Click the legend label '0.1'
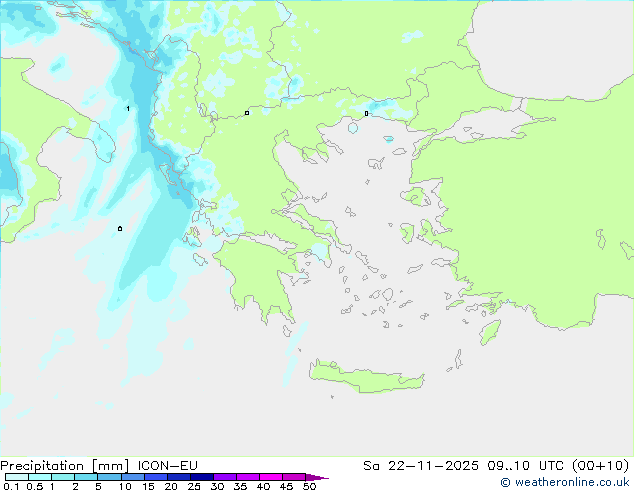634x490 pixels. tap(11, 486)
